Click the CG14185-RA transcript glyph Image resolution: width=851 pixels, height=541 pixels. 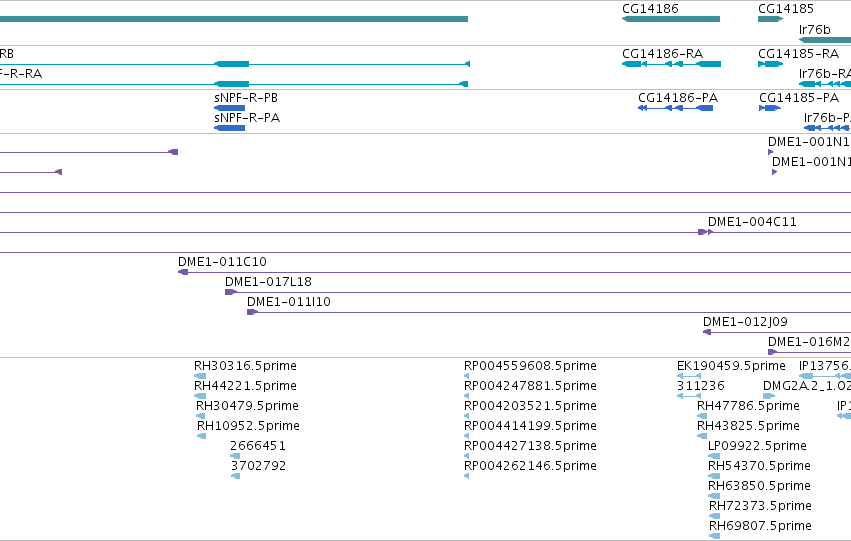770,64
